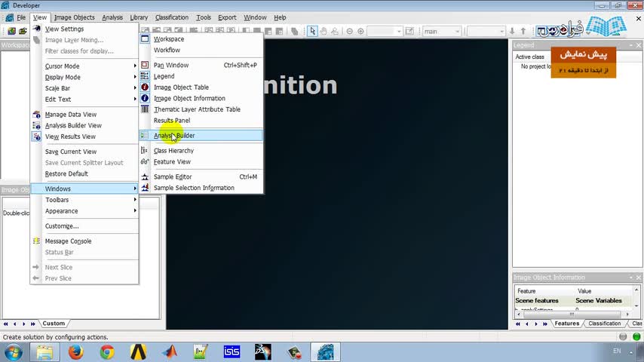Open the Export menu
The image size is (644, 362).
click(x=227, y=17)
